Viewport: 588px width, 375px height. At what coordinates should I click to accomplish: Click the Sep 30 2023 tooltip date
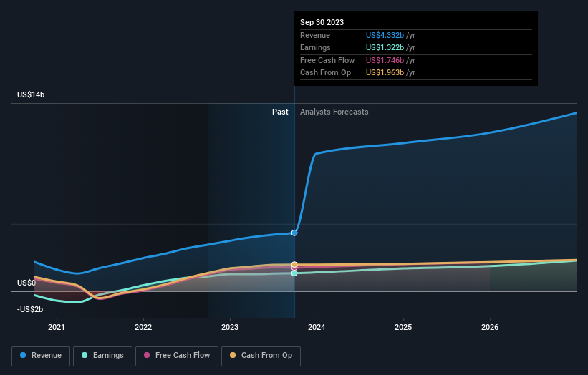[x=322, y=22]
